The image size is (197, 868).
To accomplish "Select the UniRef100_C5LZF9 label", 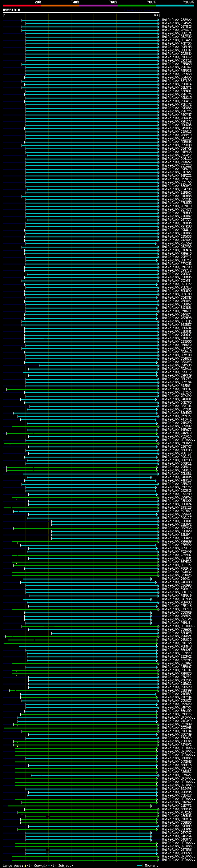I will [177, 379].
